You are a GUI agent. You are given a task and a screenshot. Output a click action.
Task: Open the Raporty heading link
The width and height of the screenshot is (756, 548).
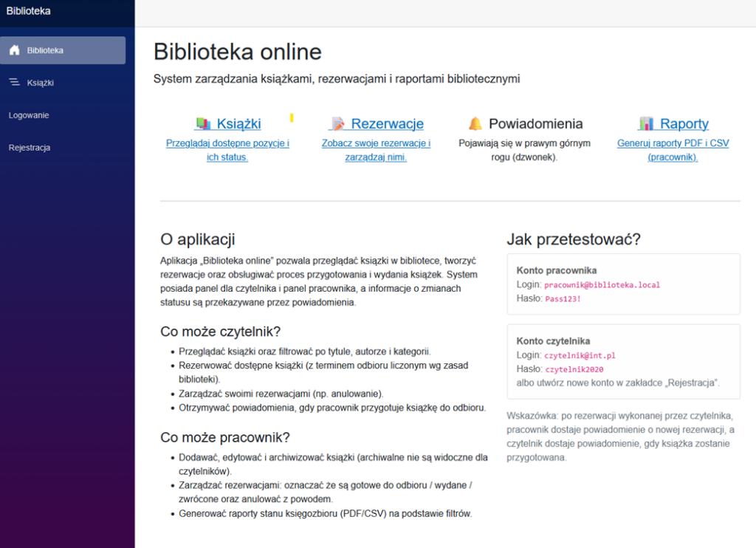[684, 124]
